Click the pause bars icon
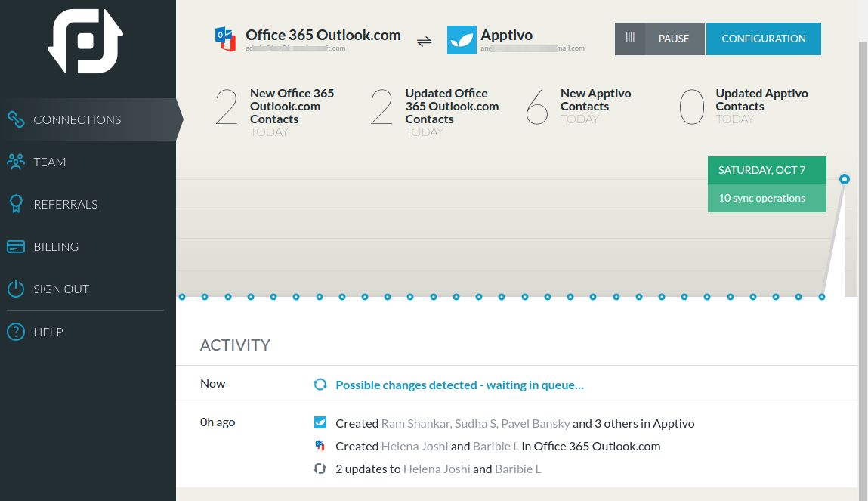 (630, 38)
